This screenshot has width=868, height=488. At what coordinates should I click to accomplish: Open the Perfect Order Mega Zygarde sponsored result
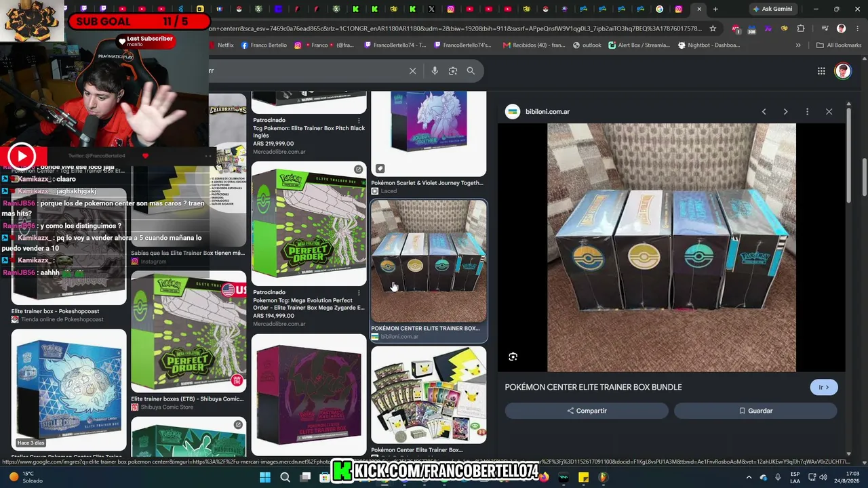coord(309,224)
